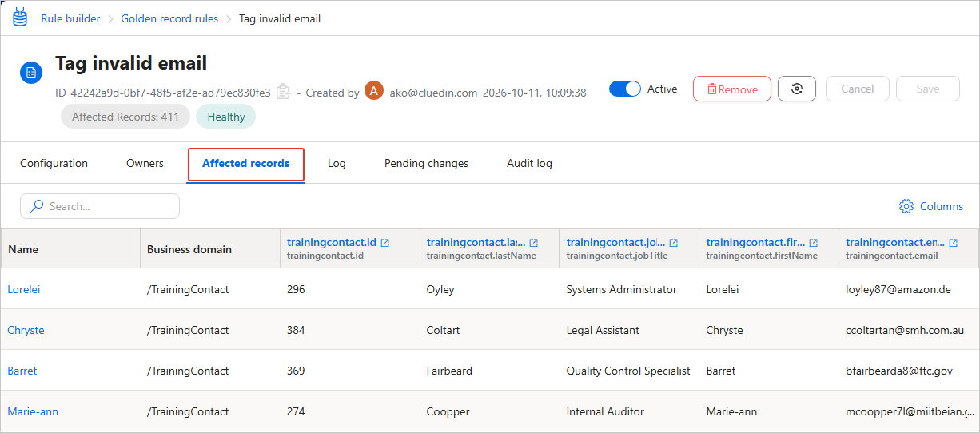Click the Columns gear icon
Viewport: 980px width, 433px height.
(x=906, y=206)
